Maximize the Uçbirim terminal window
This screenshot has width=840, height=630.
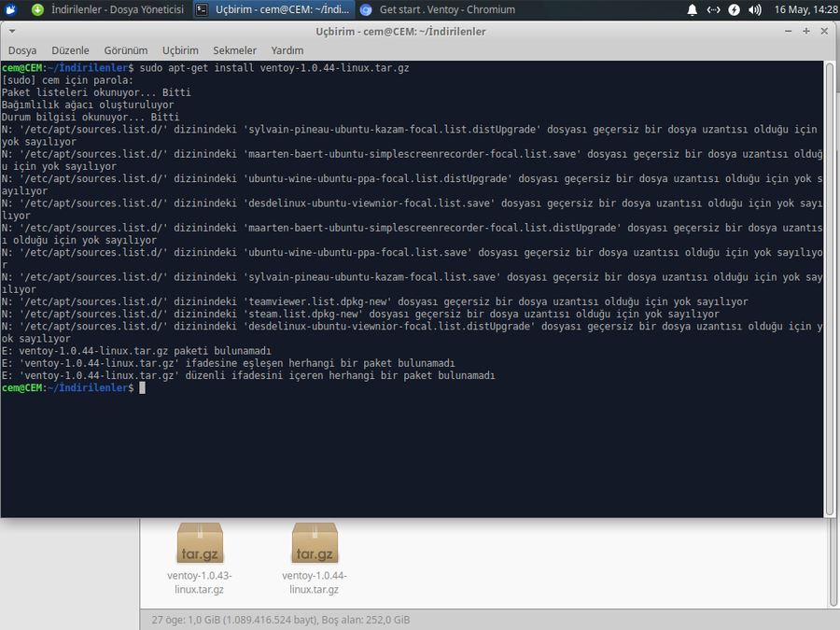point(806,32)
